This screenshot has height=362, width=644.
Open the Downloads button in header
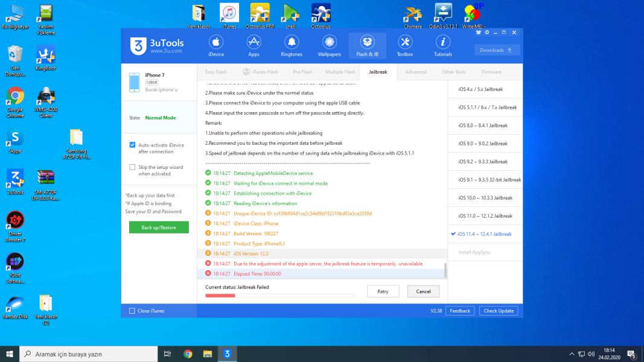click(x=497, y=50)
